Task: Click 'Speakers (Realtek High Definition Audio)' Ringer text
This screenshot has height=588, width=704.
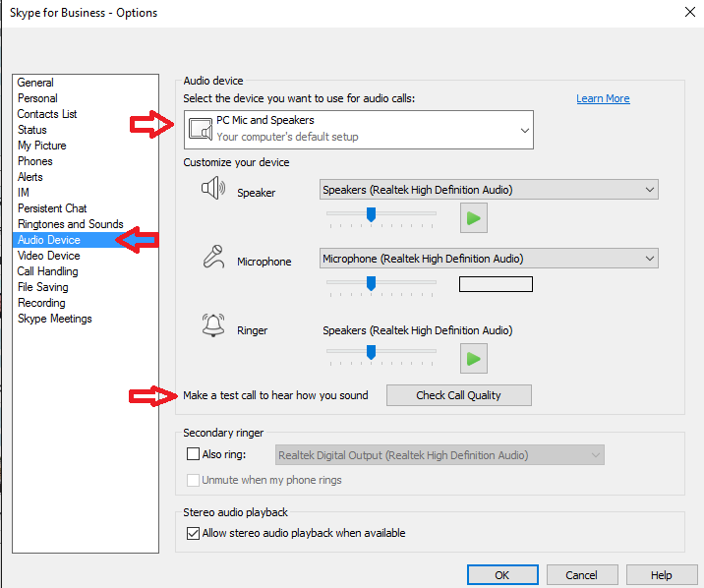Action: [418, 330]
